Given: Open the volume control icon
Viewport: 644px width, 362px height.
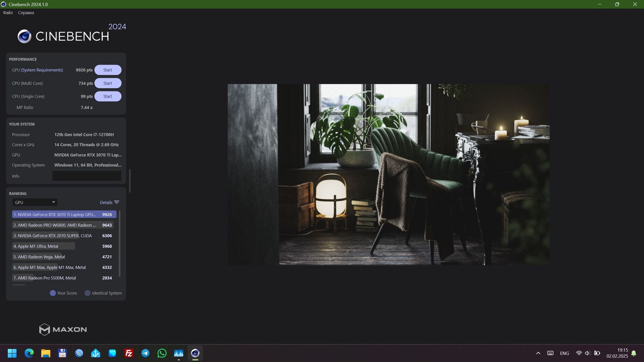Looking at the screenshot, I should (587, 353).
